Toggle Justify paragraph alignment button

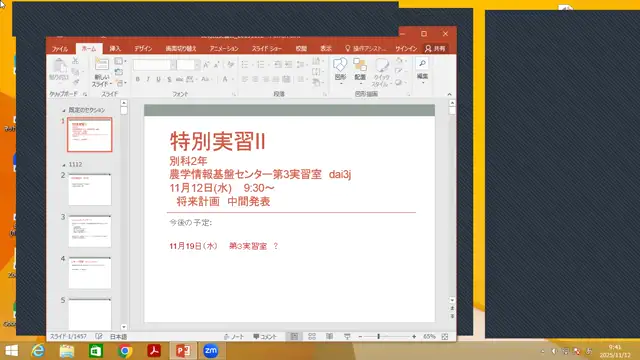[276, 79]
